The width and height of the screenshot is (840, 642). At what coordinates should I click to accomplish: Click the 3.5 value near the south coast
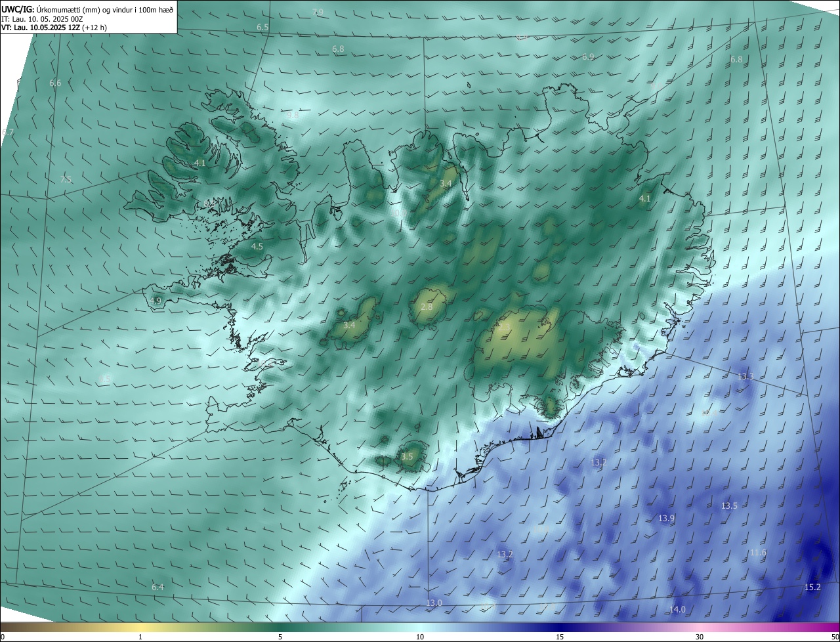407,456
